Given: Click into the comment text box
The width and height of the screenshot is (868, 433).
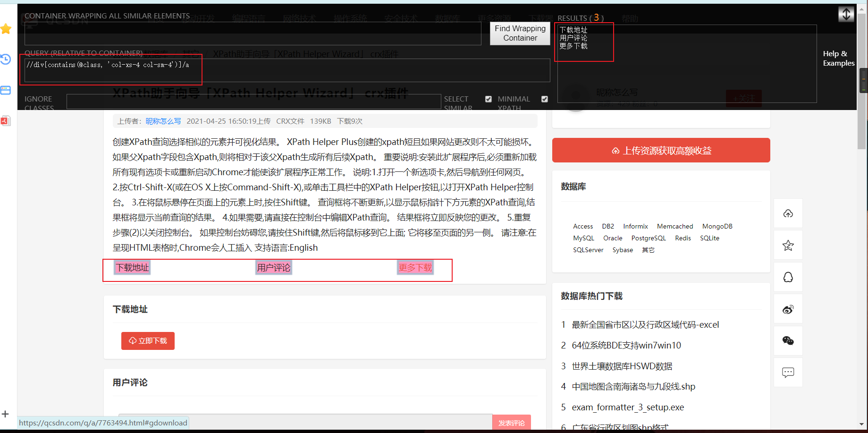Looking at the screenshot, I should tap(305, 422).
